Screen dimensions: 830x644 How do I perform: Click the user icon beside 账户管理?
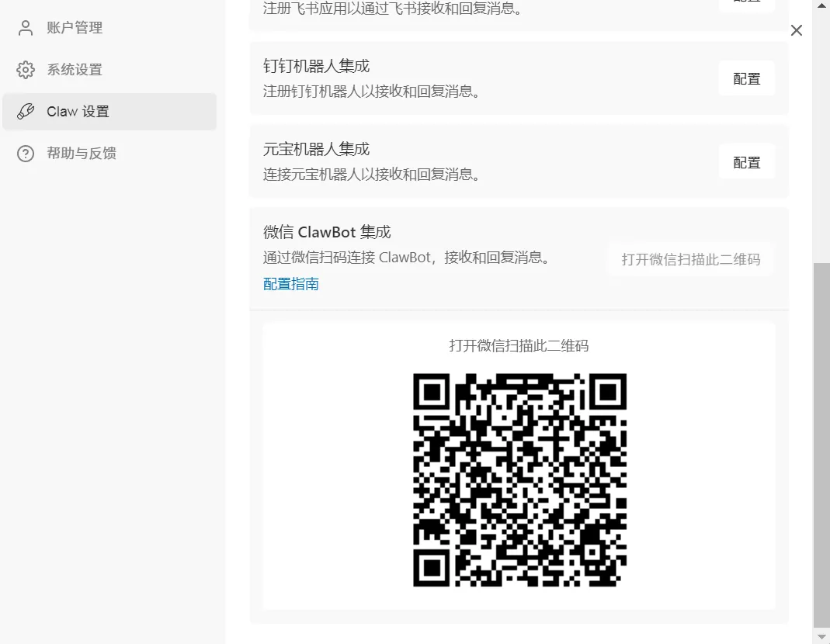click(x=26, y=27)
